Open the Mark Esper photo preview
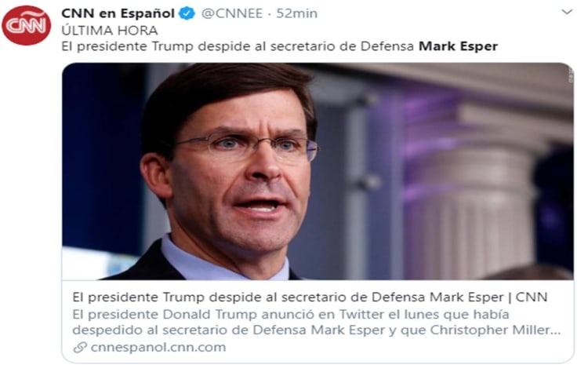This screenshot has width=588, height=372. point(318,171)
